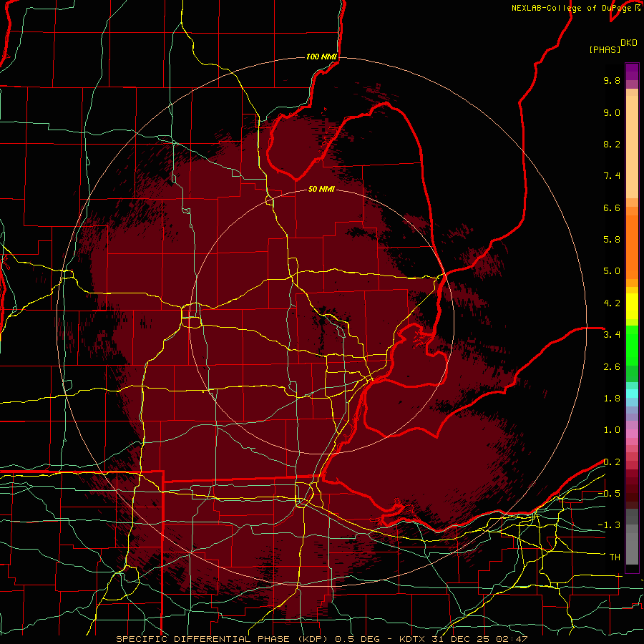644x644 pixels.
Task: Pick the bright green segment of the color bar
Action: coord(632,345)
